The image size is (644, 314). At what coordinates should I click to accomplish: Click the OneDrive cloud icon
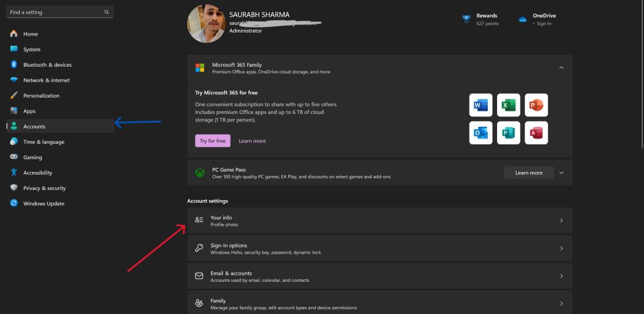(x=523, y=19)
